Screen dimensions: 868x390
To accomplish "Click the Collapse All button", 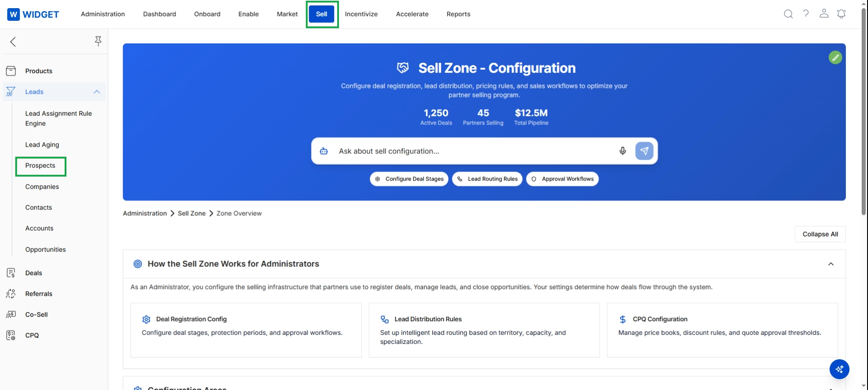I will (820, 234).
